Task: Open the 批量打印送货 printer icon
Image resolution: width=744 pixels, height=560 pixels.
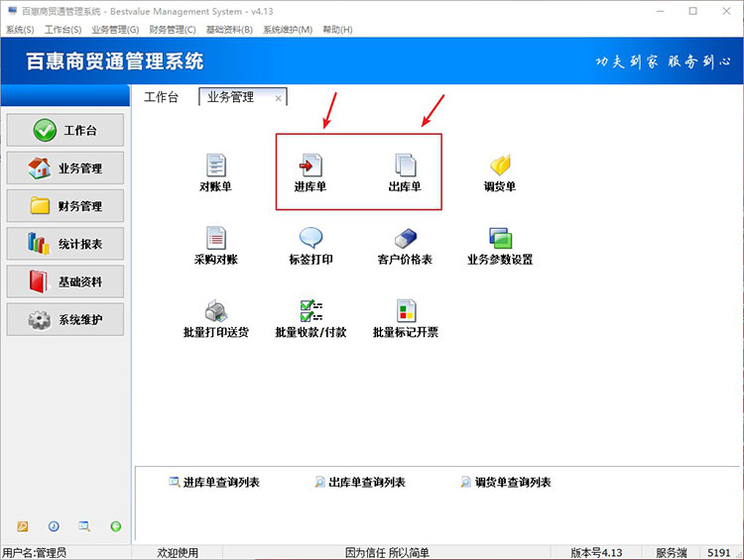Action: pos(216,311)
